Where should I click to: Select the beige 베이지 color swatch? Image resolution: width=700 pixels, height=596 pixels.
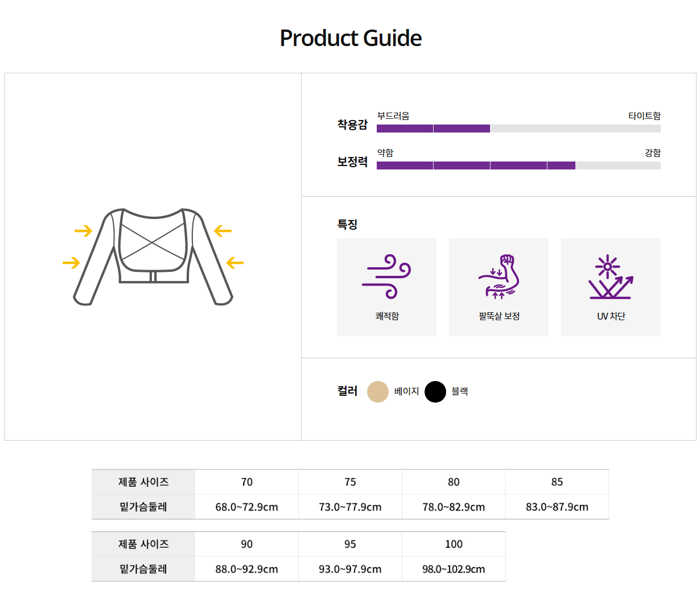coord(377,392)
